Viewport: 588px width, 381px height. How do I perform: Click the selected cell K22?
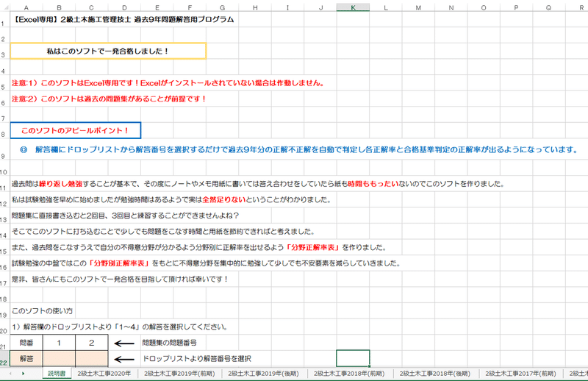(x=353, y=358)
